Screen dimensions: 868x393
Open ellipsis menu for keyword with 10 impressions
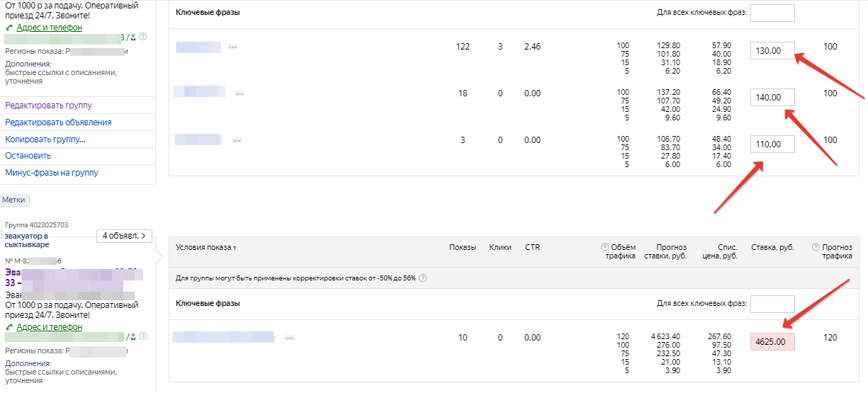click(289, 338)
